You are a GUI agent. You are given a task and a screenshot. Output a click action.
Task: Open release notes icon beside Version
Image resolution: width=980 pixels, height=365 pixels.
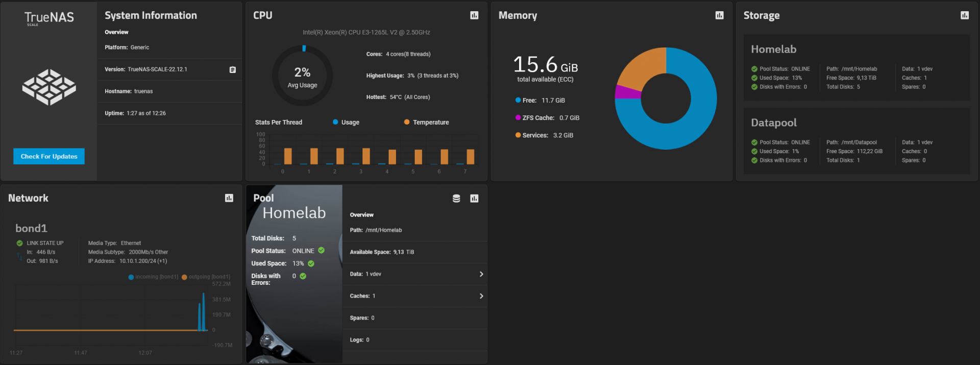(233, 69)
